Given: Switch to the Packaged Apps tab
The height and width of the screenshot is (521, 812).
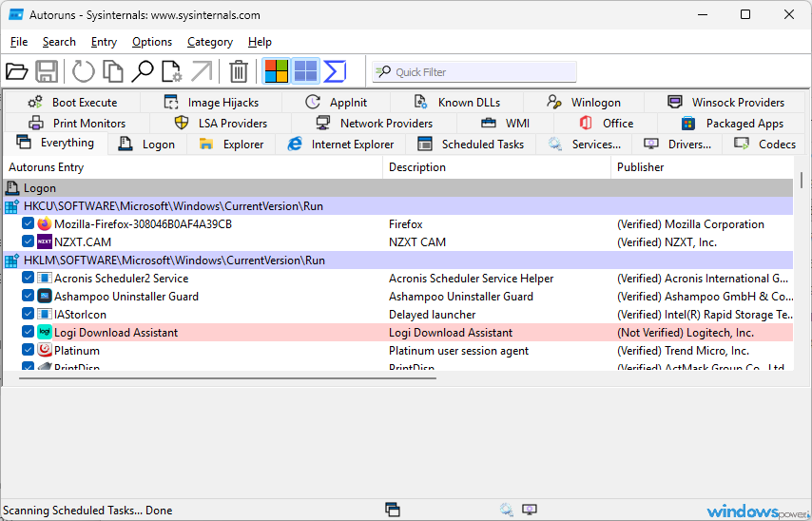Looking at the screenshot, I should tap(732, 124).
